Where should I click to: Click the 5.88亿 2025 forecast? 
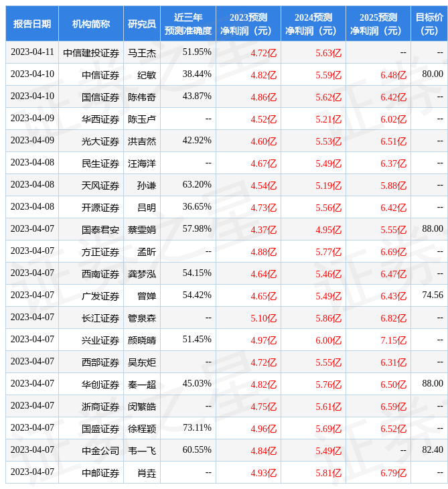pos(393,186)
